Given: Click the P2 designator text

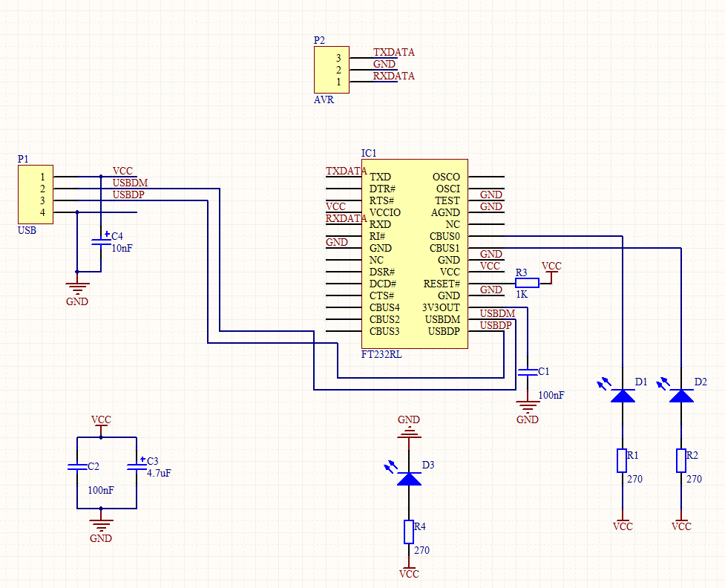Looking at the screenshot, I should click(320, 40).
